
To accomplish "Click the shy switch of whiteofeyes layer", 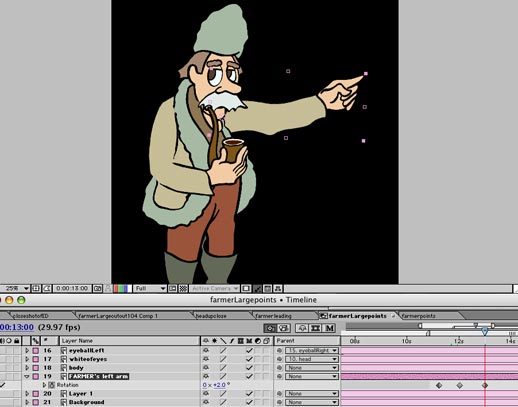I will 206,359.
